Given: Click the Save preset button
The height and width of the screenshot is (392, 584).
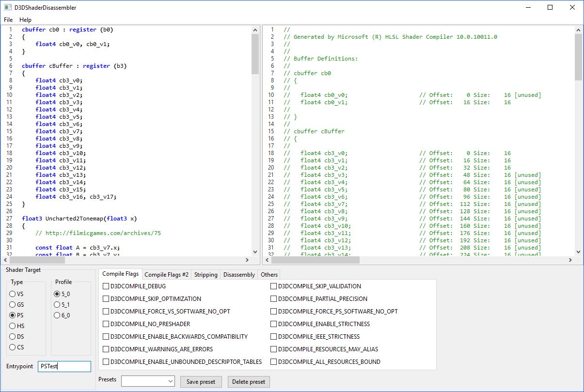Looking at the screenshot, I should [x=201, y=382].
